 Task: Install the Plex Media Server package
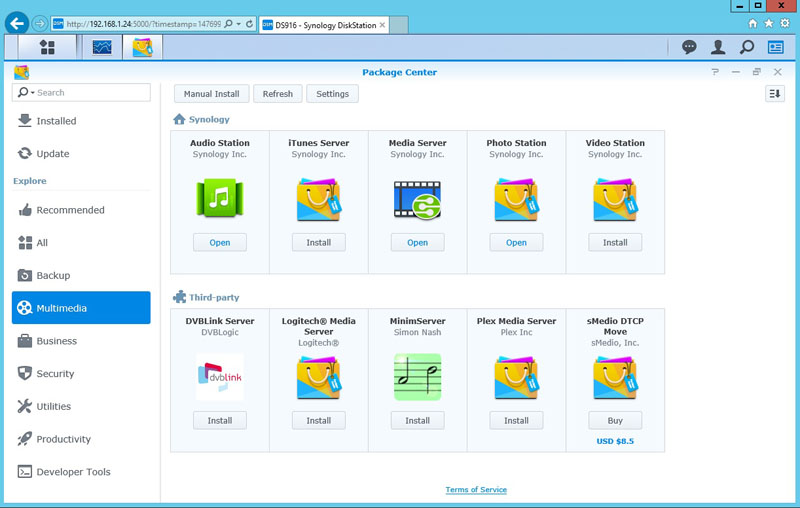(516, 420)
